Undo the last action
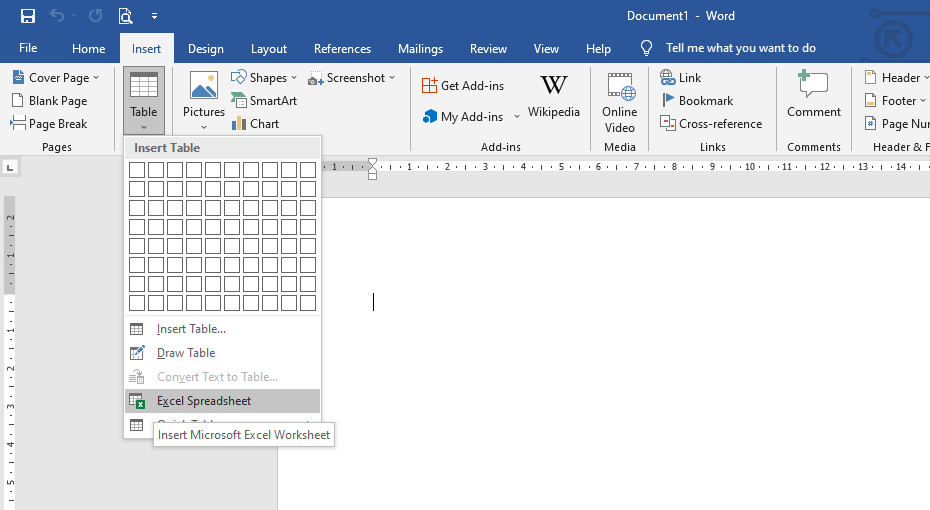 click(57, 16)
